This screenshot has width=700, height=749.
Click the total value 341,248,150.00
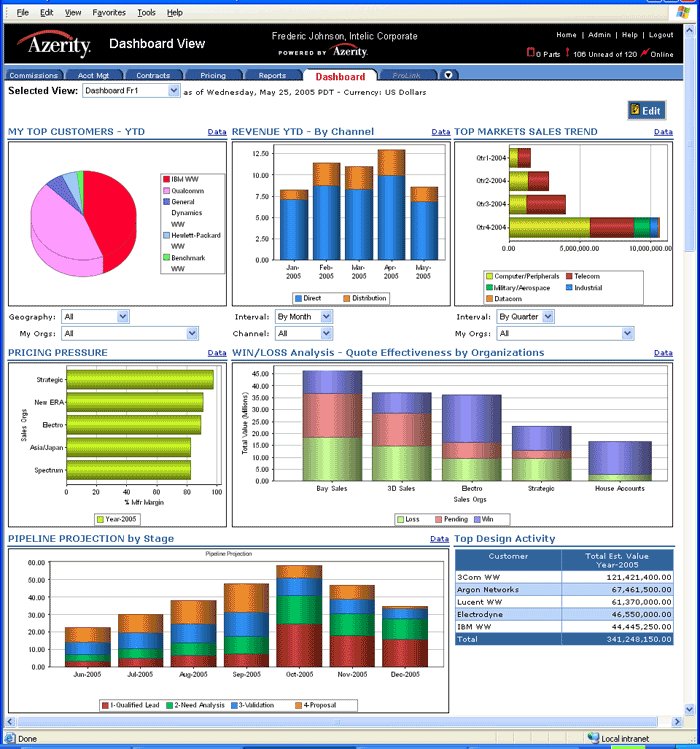click(x=639, y=639)
